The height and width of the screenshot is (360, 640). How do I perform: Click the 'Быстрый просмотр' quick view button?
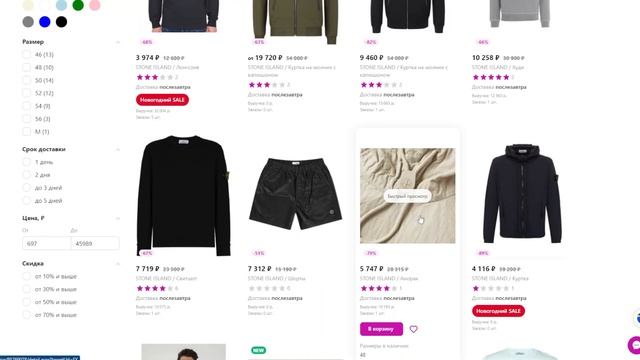tap(407, 196)
